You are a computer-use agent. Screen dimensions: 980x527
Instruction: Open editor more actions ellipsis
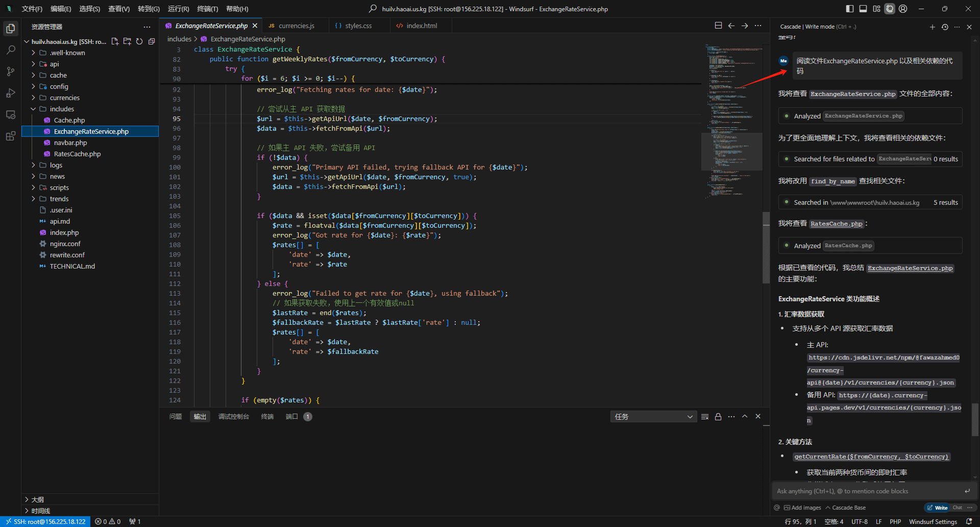tap(758, 26)
